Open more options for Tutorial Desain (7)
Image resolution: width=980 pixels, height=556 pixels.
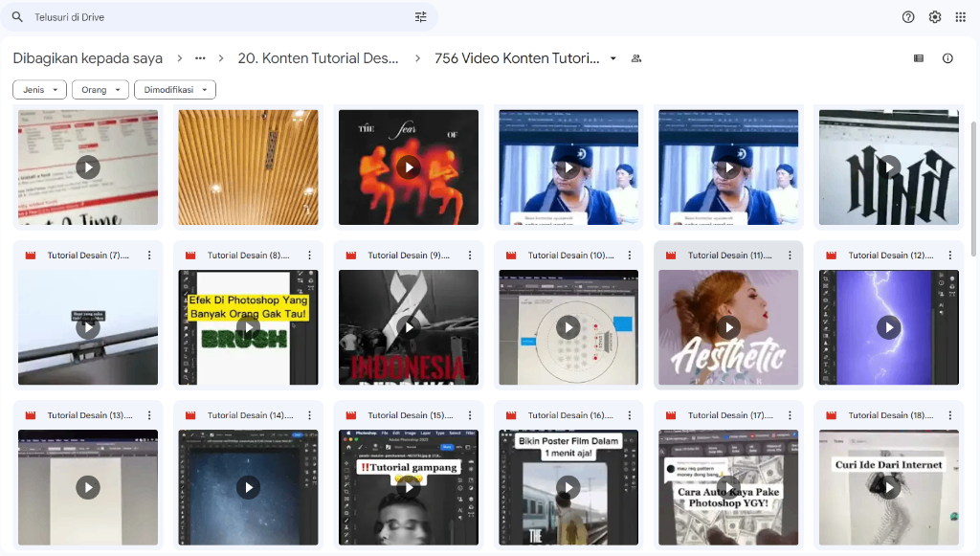[x=149, y=256]
